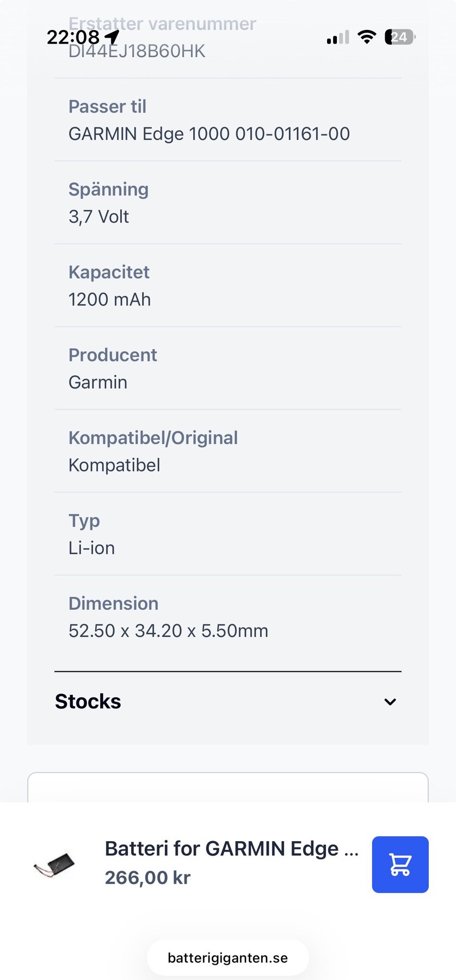Tap the DI44EJ18B60HK part number

[137, 52]
